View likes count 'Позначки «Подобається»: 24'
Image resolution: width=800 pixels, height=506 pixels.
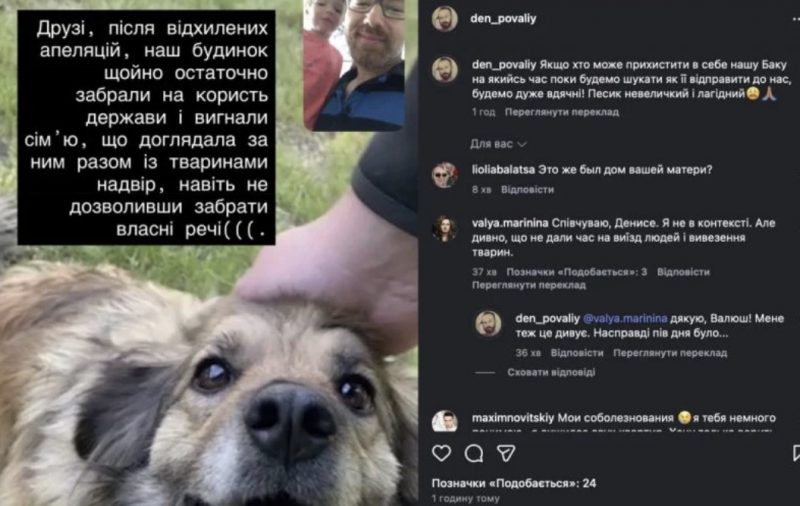click(514, 483)
